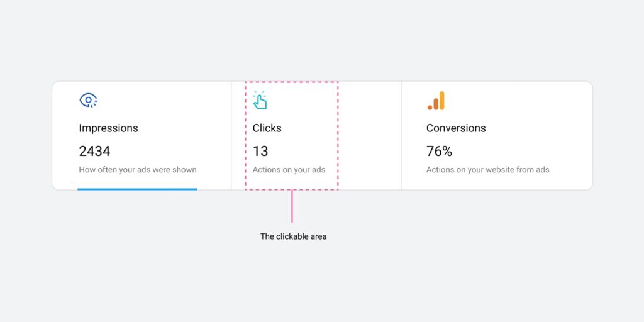Viewport: 644px width, 322px height.
Task: Click "The clickable area" annotation label
Action: (294, 237)
